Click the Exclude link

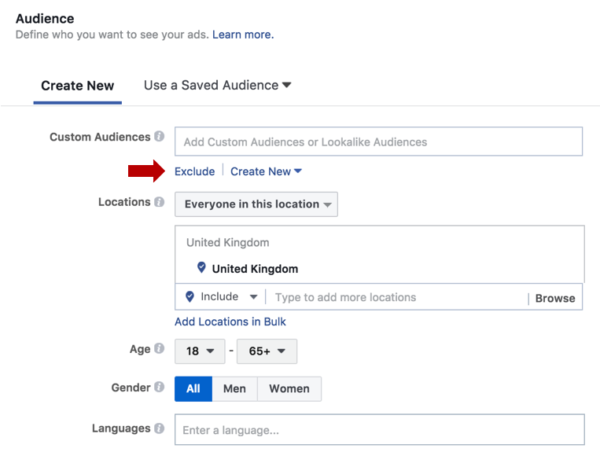194,171
